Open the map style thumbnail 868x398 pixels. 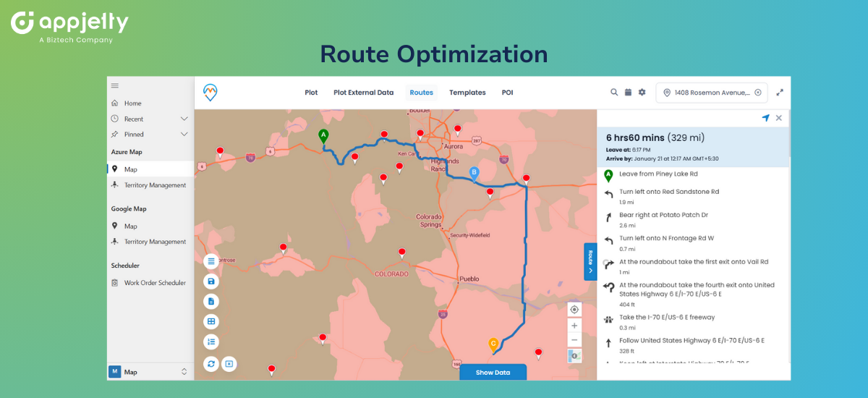(574, 356)
